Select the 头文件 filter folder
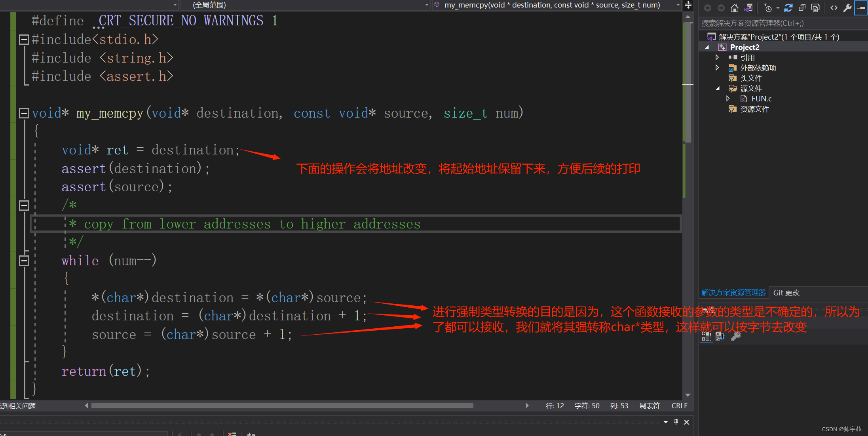This screenshot has height=436, width=868. point(751,78)
